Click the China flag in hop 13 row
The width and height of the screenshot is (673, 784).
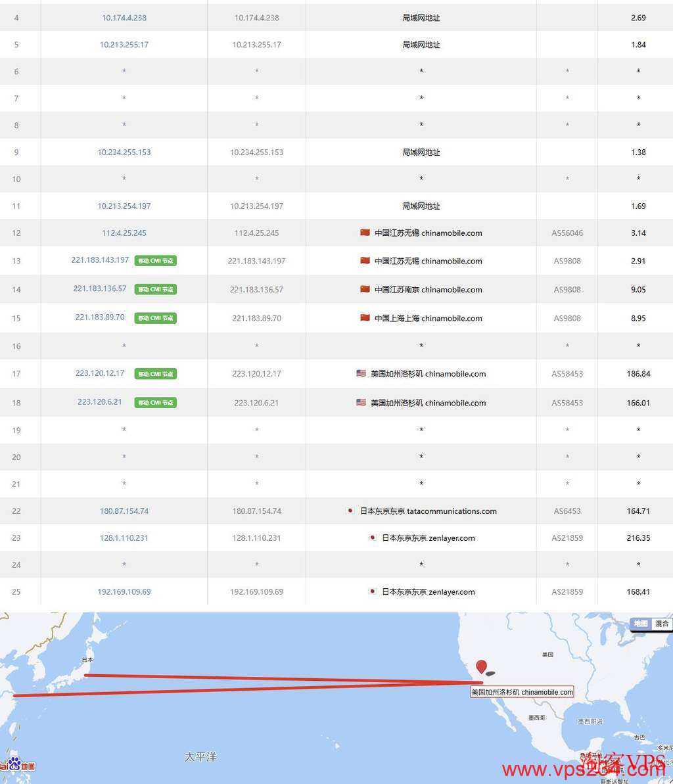point(365,260)
